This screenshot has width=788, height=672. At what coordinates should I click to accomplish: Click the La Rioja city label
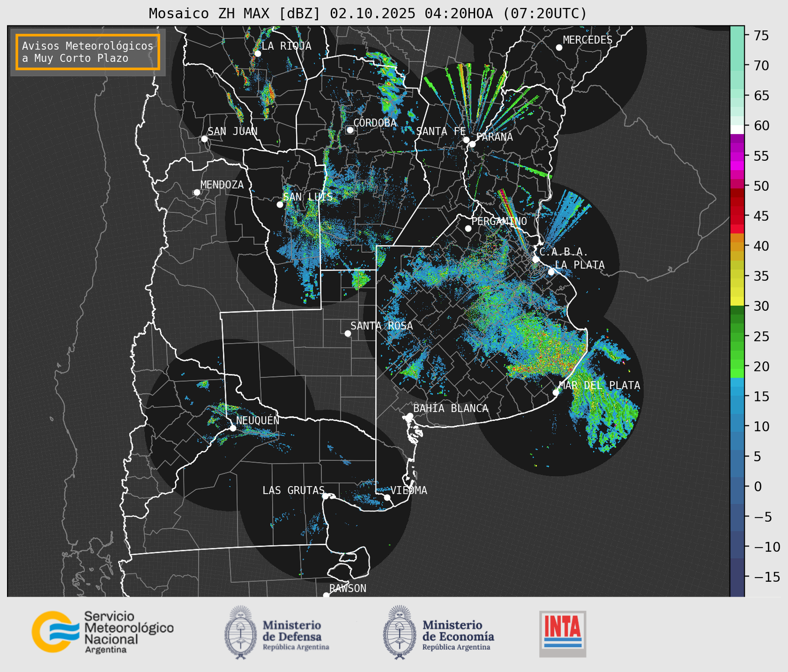click(286, 46)
